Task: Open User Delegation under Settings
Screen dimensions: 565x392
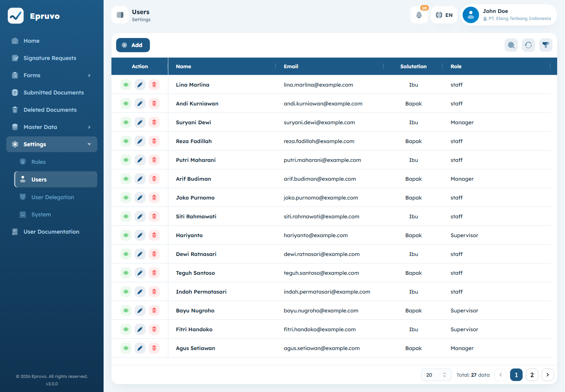Action: tap(56, 197)
